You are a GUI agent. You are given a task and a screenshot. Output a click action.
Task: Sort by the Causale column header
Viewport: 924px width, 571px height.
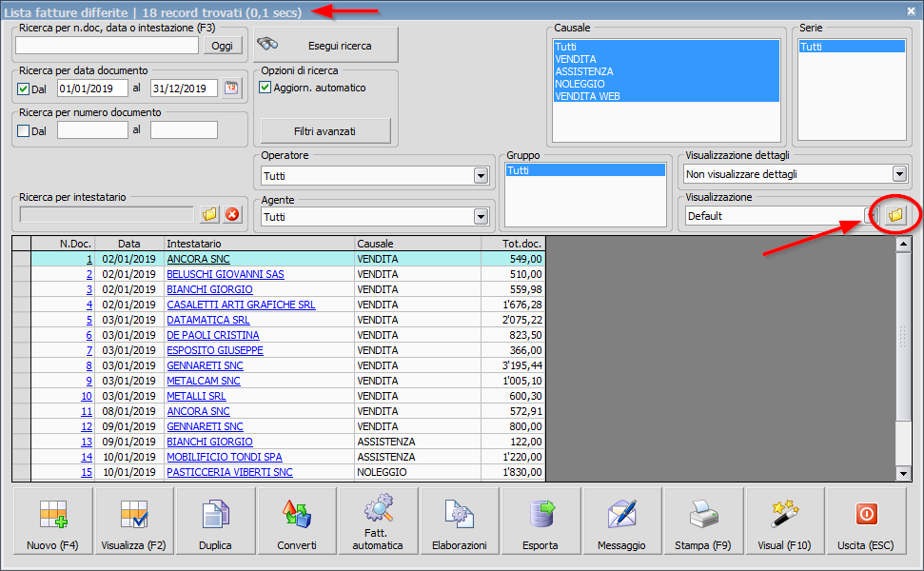(418, 244)
